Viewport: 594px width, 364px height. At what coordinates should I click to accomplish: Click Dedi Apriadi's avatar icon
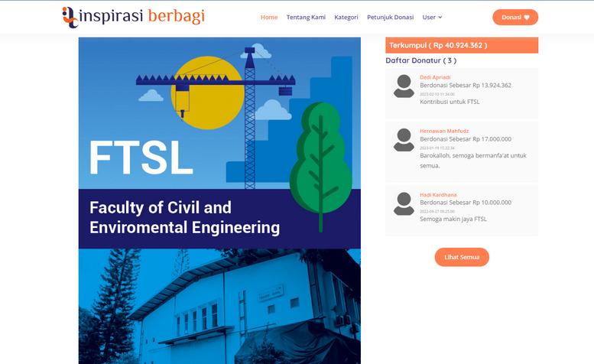(x=404, y=86)
